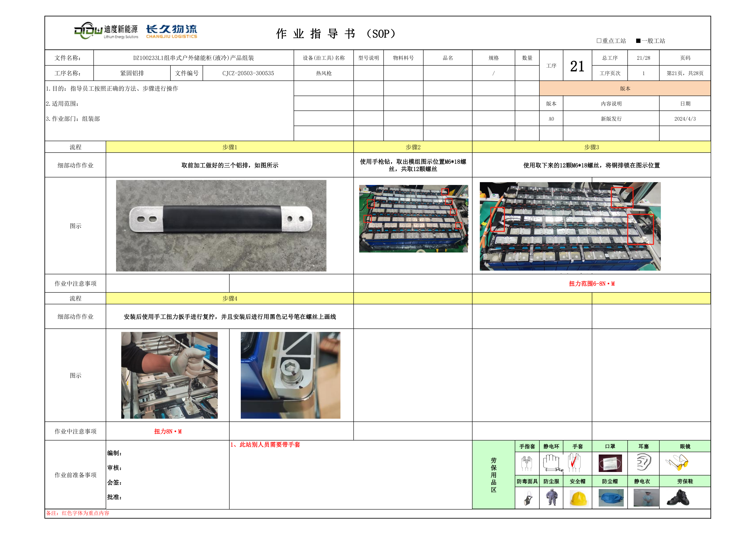Toggle the filled 一般工站 checkbox
This screenshot has height=535, width=756.
638,41
